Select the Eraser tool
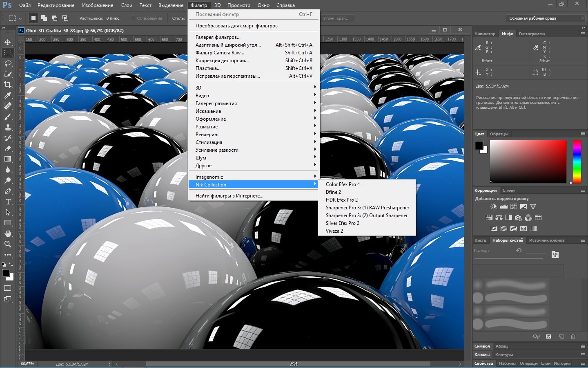 point(8,148)
